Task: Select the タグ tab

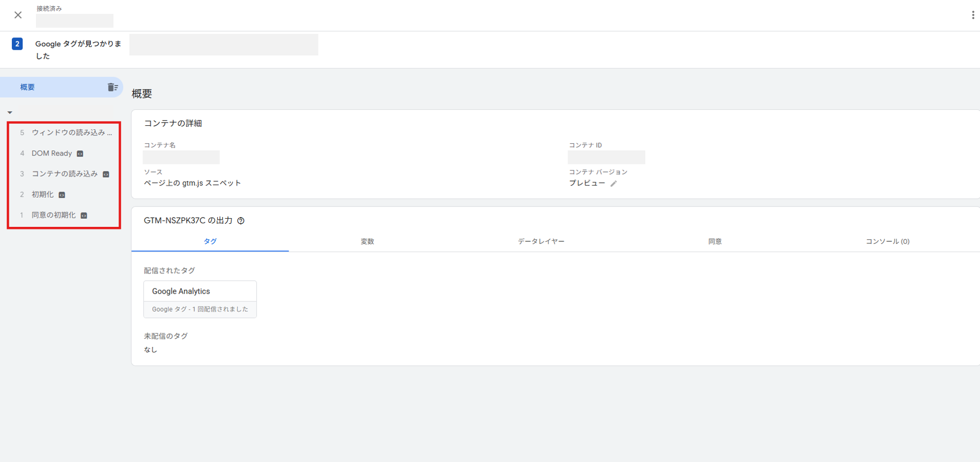Action: pyautogui.click(x=210, y=241)
